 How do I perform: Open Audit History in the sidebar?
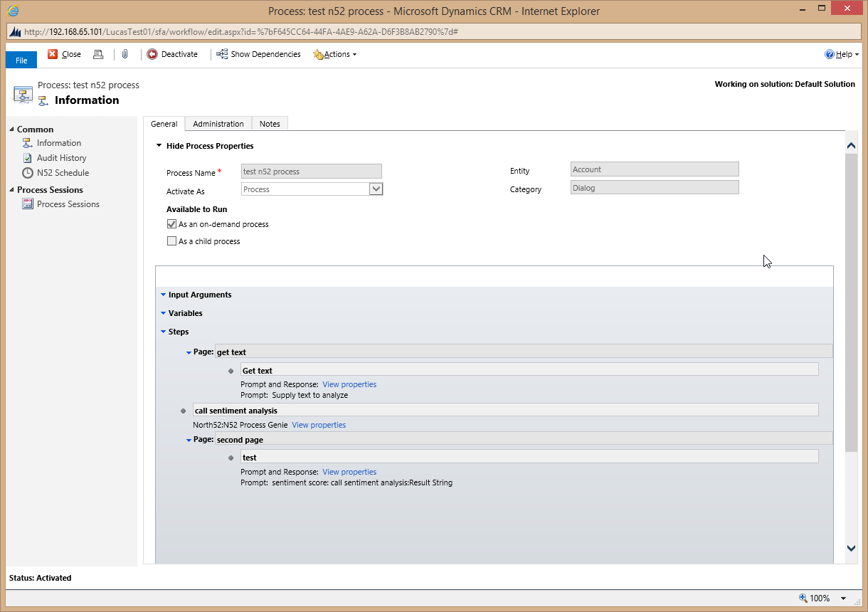coord(62,158)
